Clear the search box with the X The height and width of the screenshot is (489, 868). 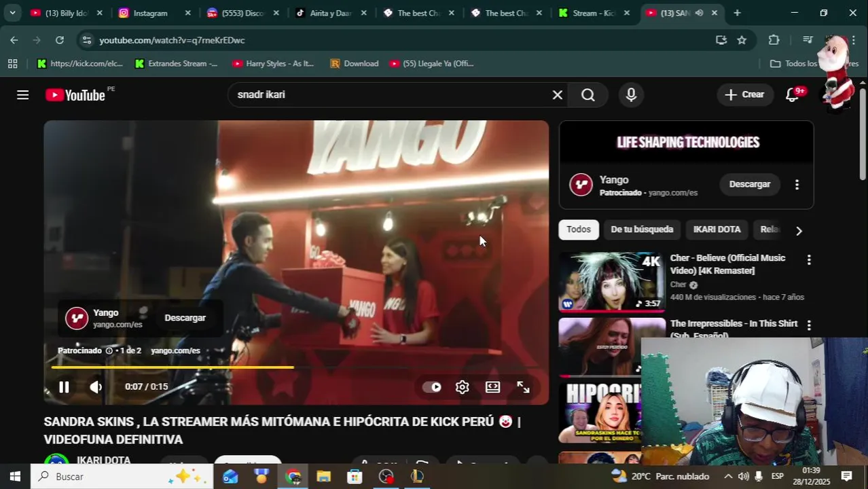(558, 95)
